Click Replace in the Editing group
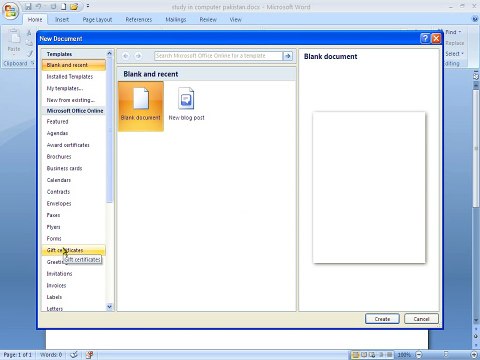Screen dimensions: 480x360 tap(455, 43)
